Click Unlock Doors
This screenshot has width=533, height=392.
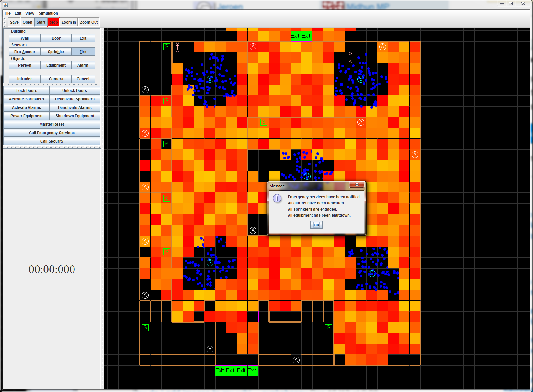tap(75, 90)
